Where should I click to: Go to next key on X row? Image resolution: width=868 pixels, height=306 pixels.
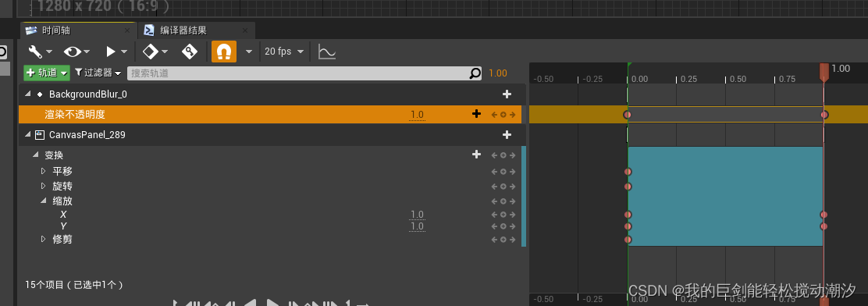[x=512, y=215]
